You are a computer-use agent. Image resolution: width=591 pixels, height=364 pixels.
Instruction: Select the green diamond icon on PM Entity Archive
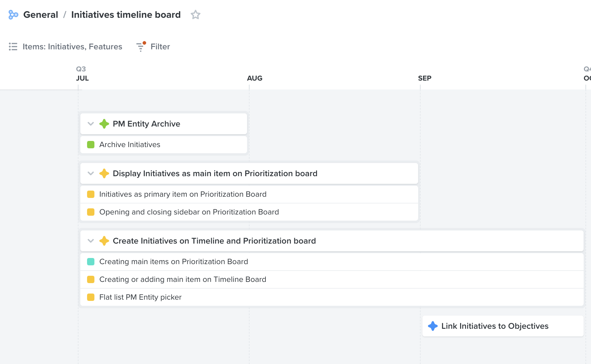(105, 124)
